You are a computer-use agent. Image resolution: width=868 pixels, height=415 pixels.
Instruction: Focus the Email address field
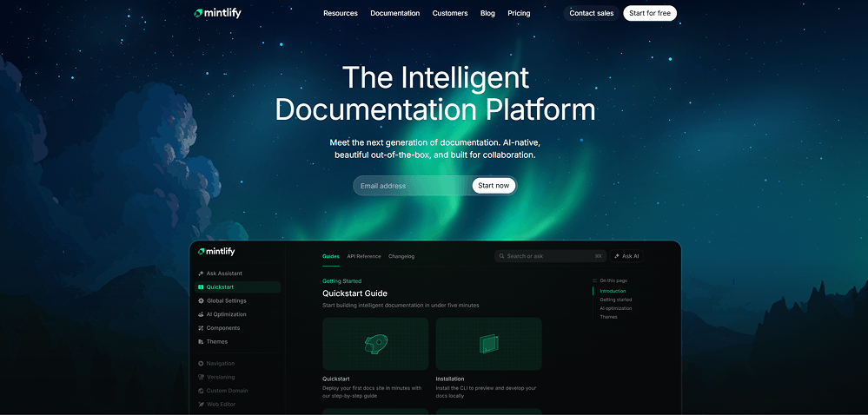(413, 186)
